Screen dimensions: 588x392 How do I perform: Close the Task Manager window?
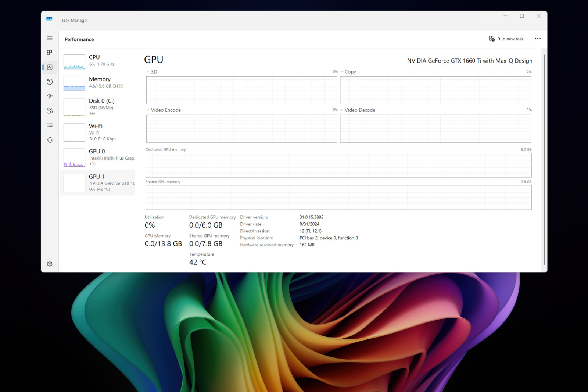point(539,16)
